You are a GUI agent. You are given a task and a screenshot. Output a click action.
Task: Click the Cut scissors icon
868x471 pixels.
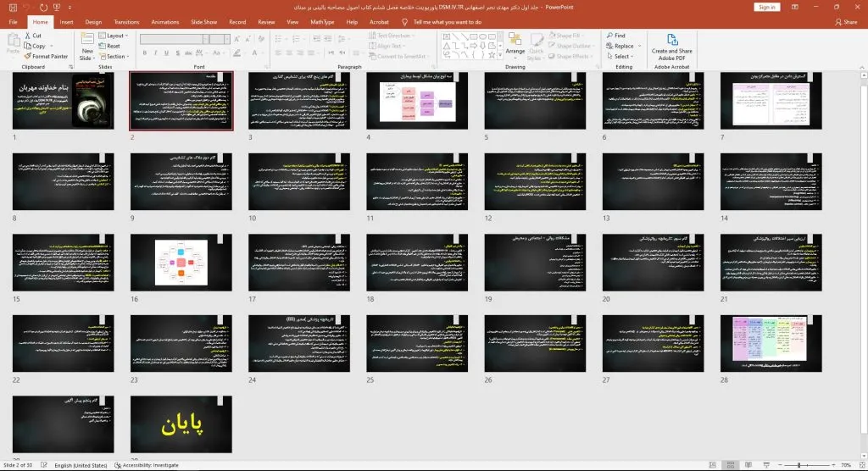pos(28,36)
